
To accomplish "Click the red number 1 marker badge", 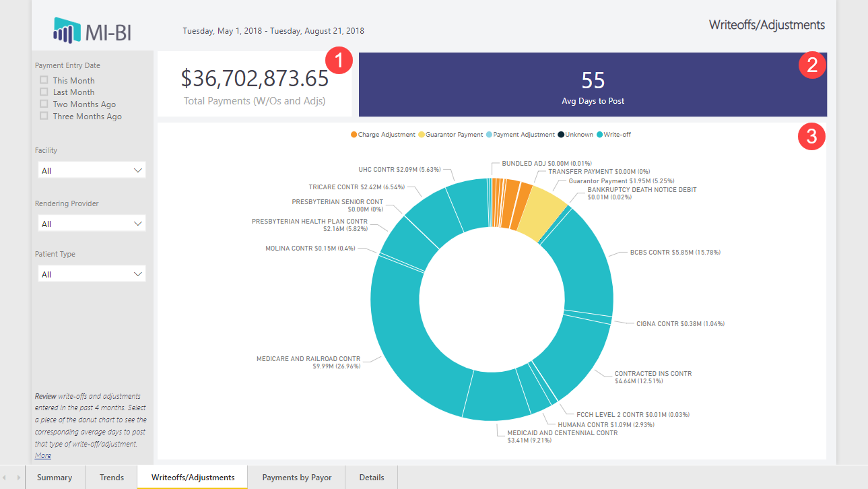I will tap(339, 61).
